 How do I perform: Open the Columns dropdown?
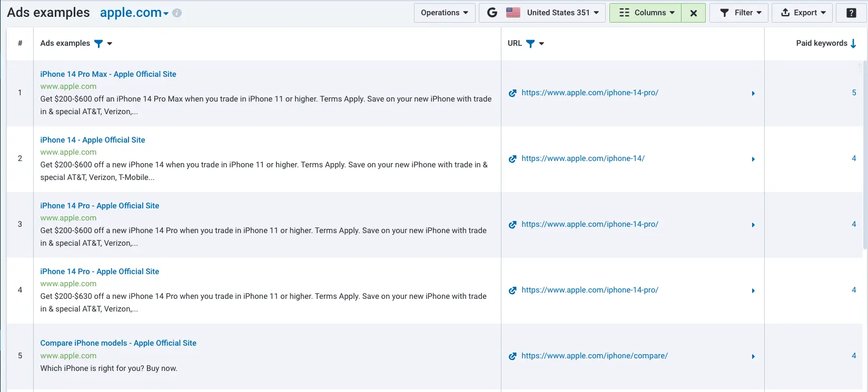click(646, 13)
